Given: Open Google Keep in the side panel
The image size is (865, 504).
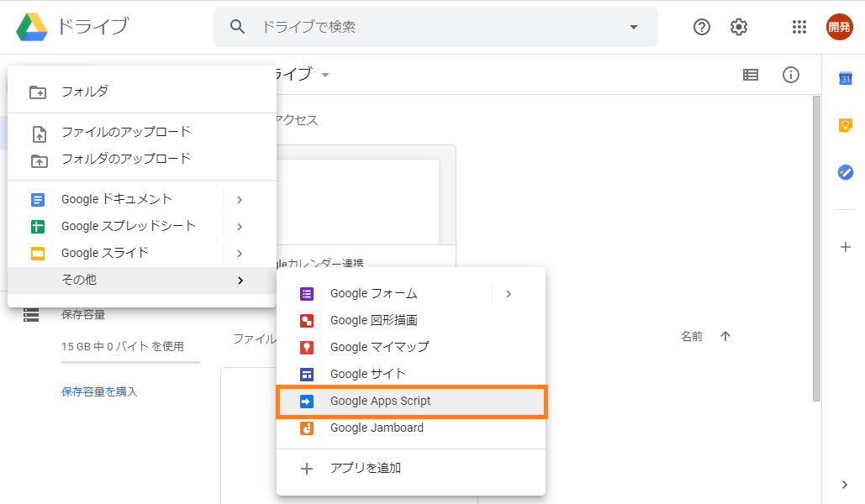Looking at the screenshot, I should coord(845,125).
